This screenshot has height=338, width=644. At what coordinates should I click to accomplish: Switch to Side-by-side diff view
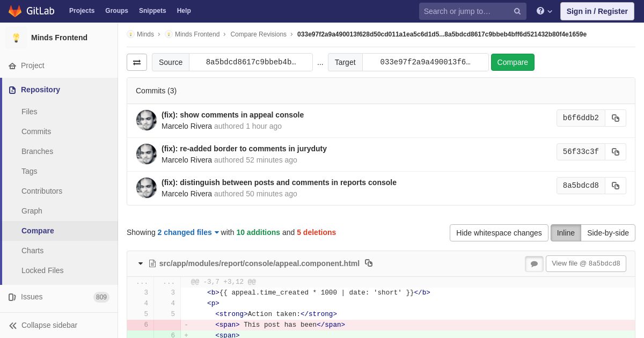click(608, 233)
